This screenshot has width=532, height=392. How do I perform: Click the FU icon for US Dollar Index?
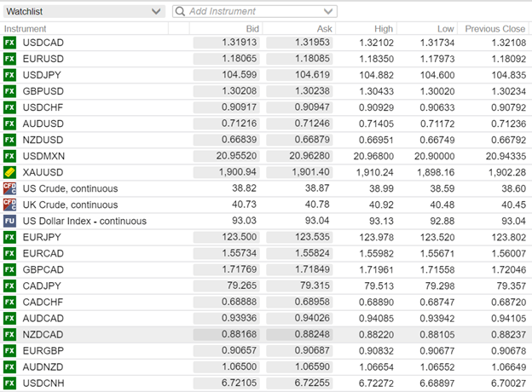pyautogui.click(x=10, y=221)
